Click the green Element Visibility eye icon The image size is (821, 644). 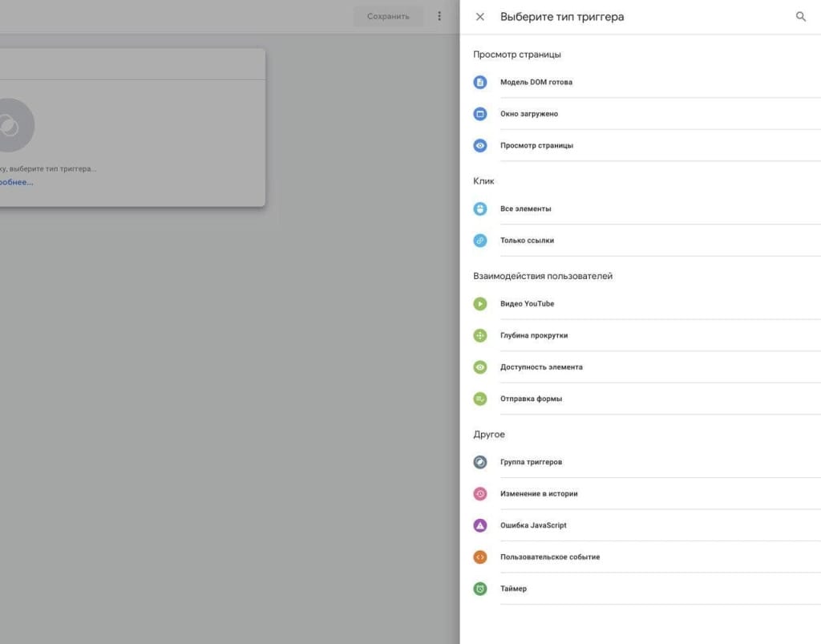pyautogui.click(x=480, y=367)
